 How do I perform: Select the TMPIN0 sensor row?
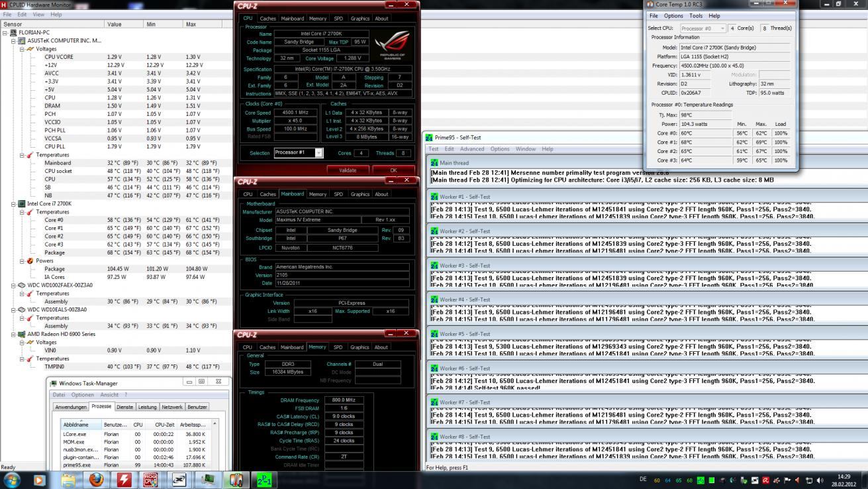click(x=116, y=366)
